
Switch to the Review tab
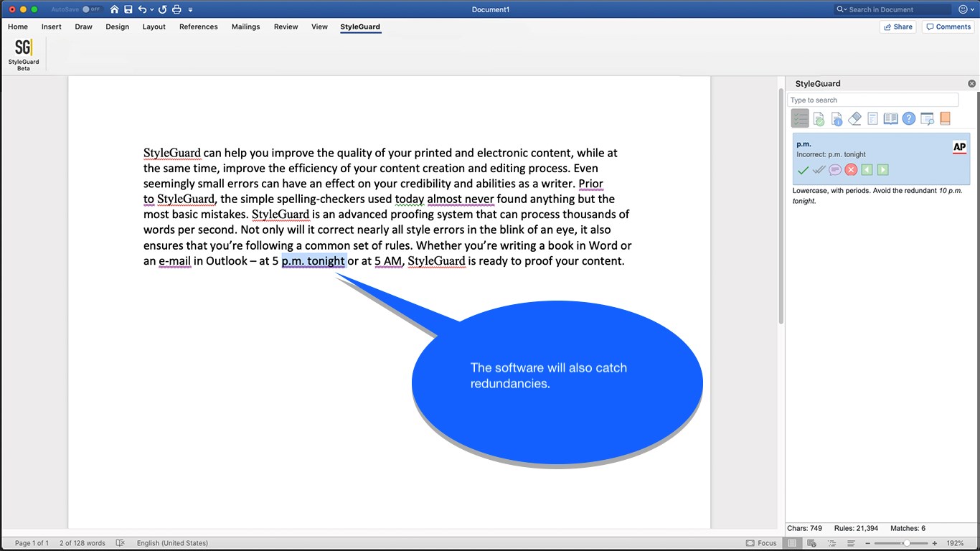(x=286, y=27)
